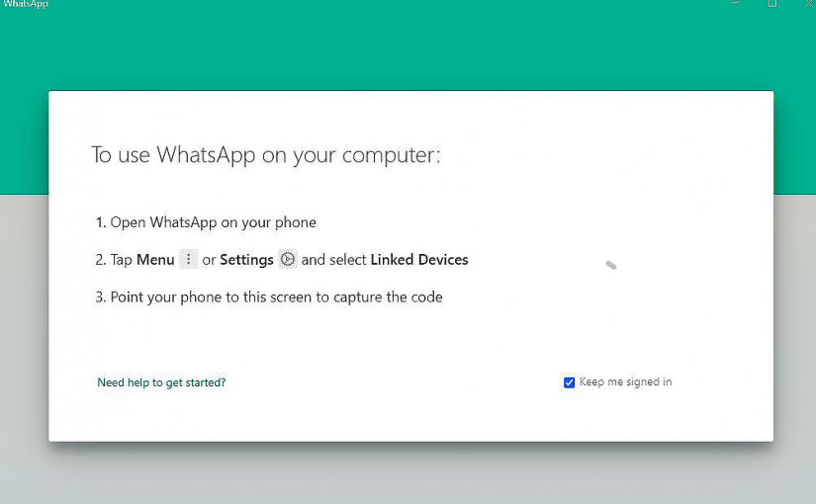Click the "To use WhatsApp on your computer:" heading

265,155
